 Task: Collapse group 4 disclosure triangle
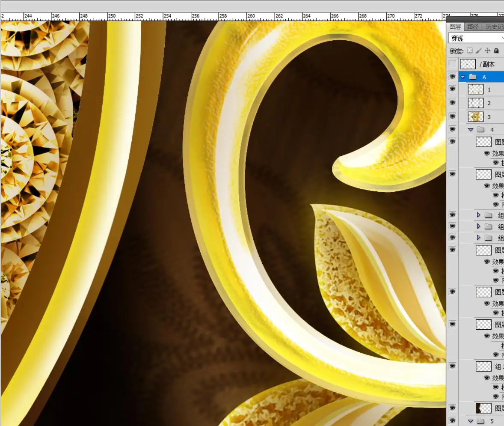(x=471, y=129)
